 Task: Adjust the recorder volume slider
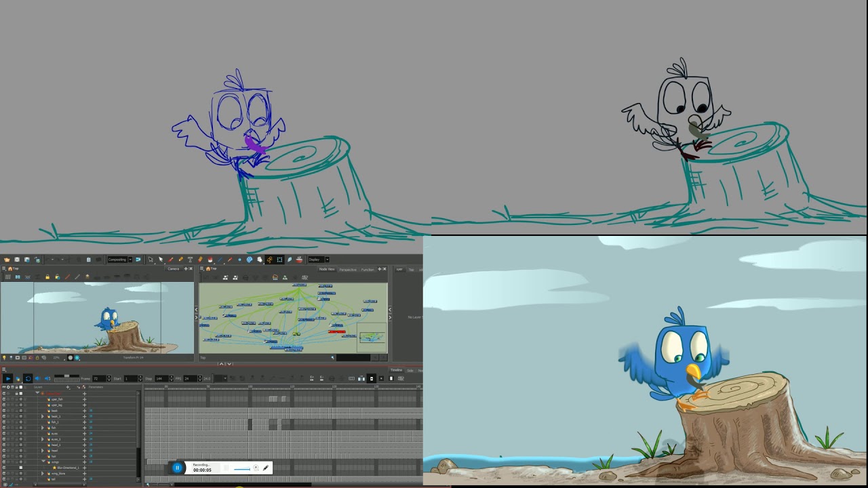coord(242,469)
